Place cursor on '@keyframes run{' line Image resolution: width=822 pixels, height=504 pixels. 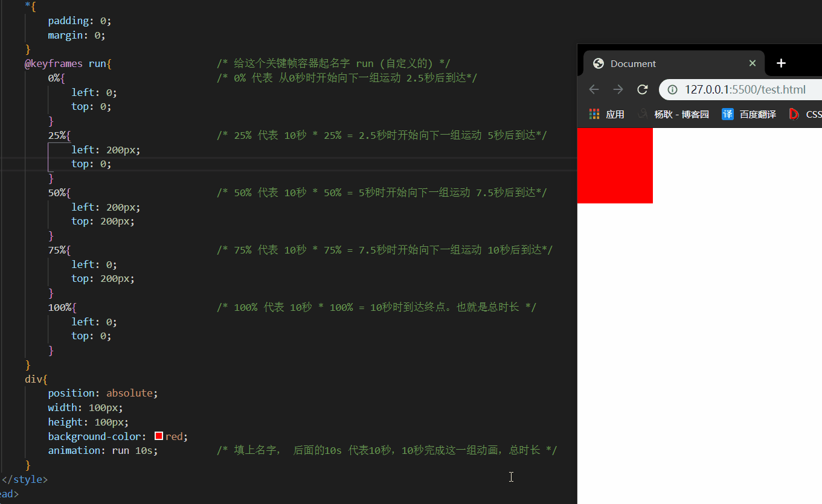point(68,63)
